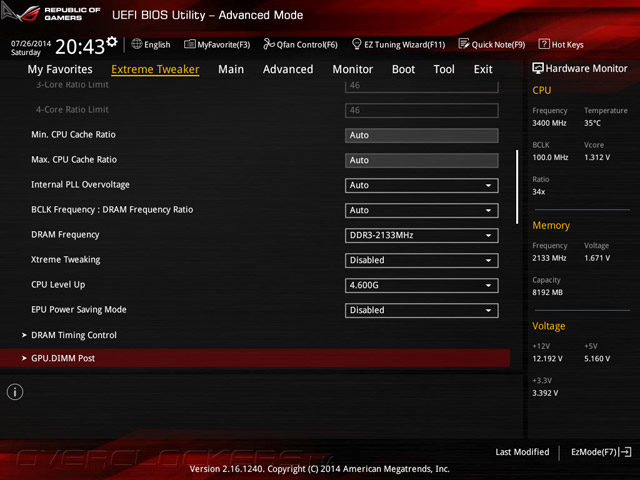Click the 20:43 clock display
The width and height of the screenshot is (640, 480).
click(80, 47)
